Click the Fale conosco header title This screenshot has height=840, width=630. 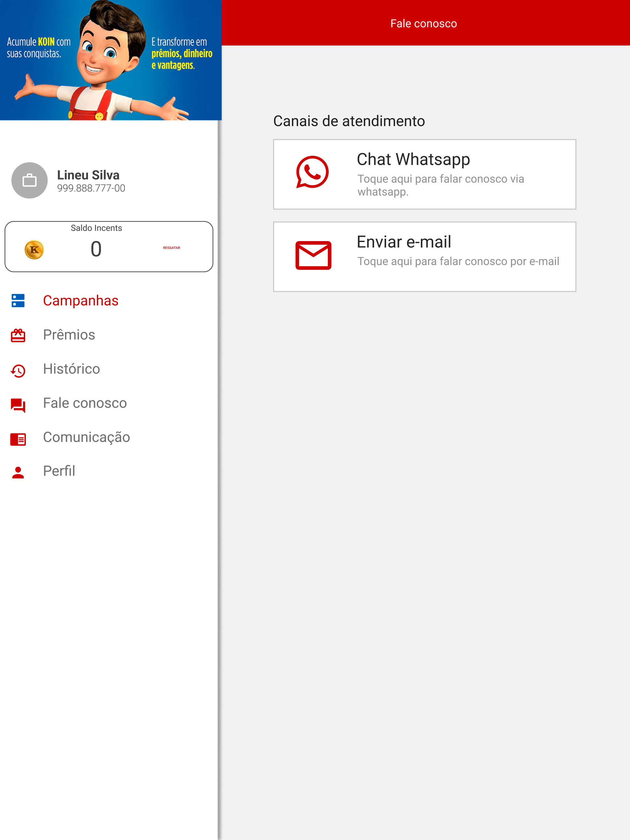click(x=424, y=24)
